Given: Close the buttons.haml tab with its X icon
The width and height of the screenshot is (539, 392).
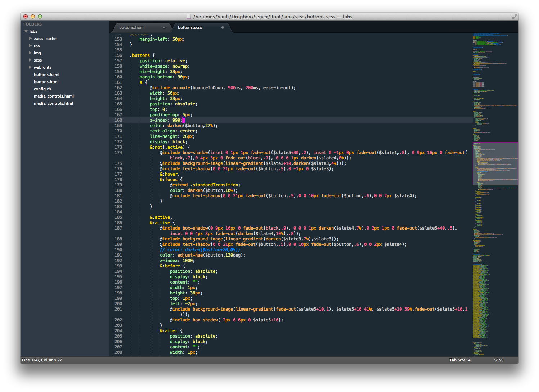Looking at the screenshot, I should (x=164, y=27).
